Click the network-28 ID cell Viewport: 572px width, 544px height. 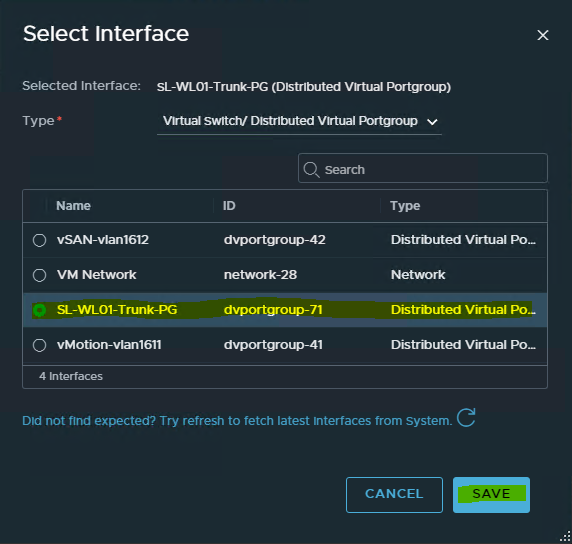tap(260, 275)
